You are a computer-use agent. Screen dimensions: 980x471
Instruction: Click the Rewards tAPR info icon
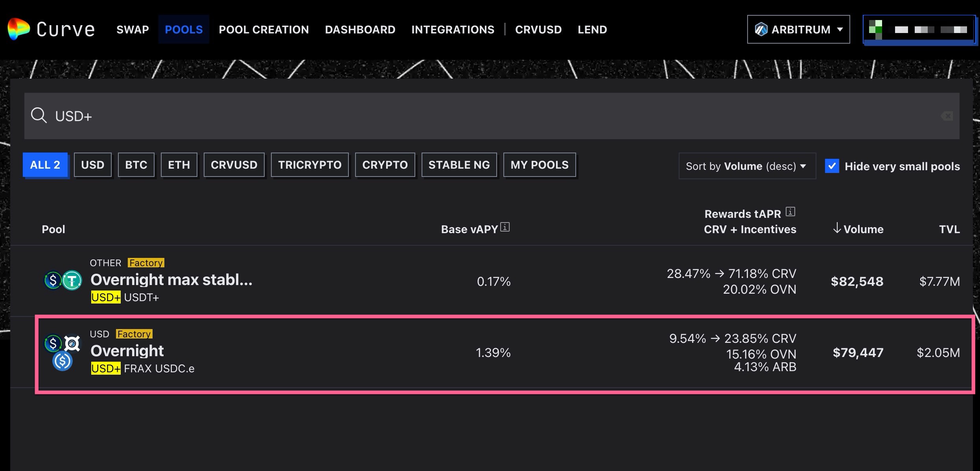pos(790,212)
